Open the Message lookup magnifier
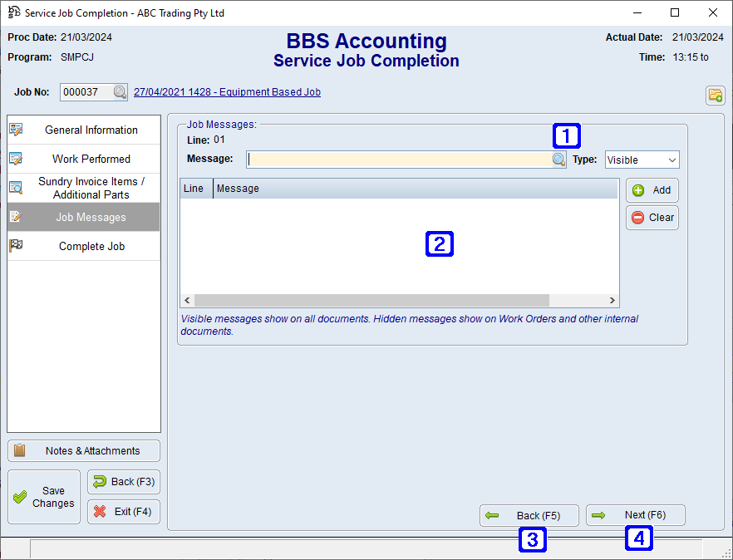The image size is (733, 560). [x=558, y=159]
